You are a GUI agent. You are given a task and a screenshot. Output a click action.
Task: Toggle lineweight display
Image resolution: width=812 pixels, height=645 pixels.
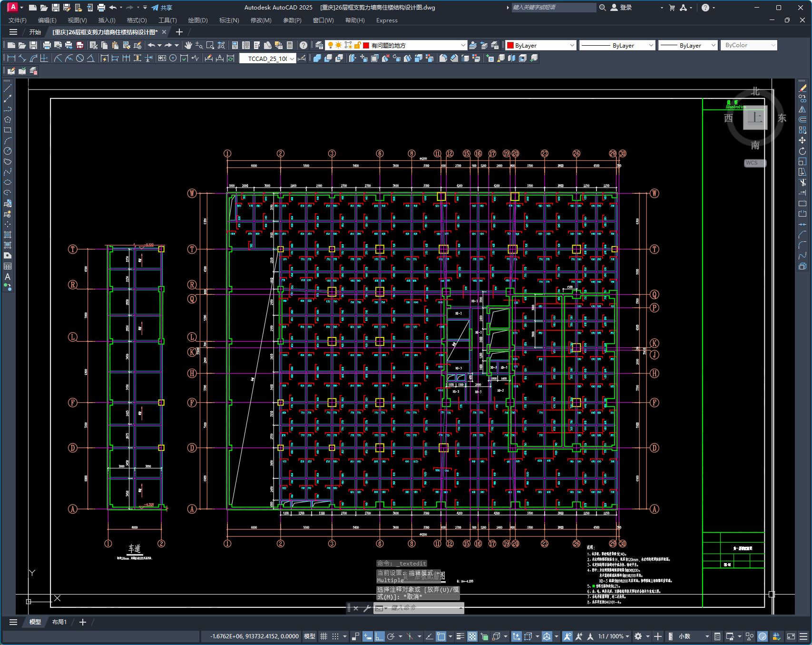point(460,636)
